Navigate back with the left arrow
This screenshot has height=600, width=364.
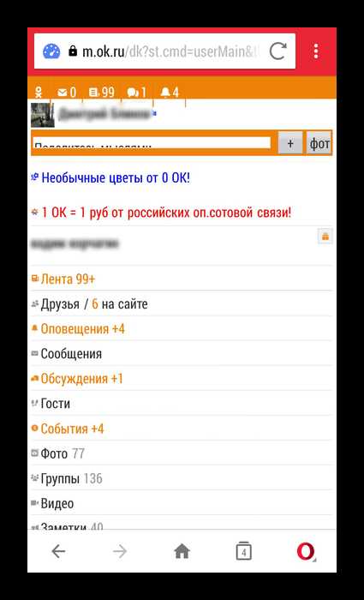(58, 551)
